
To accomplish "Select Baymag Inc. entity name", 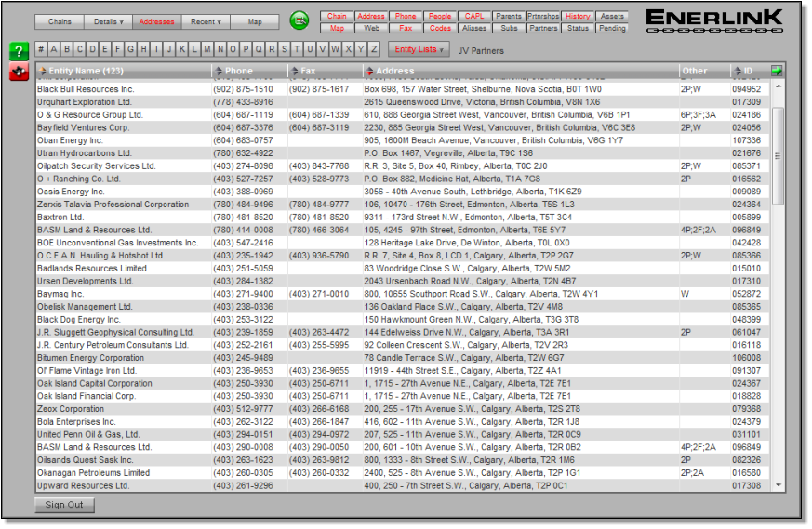I will click(x=60, y=294).
